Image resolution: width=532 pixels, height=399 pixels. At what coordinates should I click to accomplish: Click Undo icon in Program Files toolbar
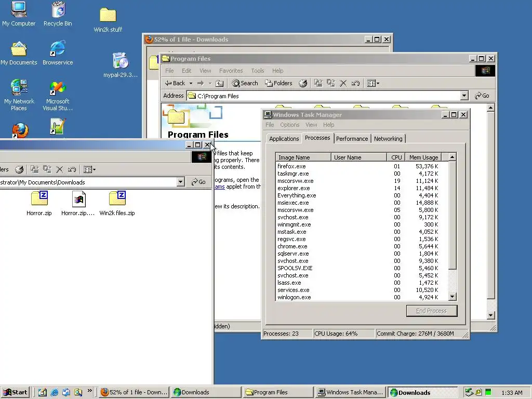[x=355, y=83]
